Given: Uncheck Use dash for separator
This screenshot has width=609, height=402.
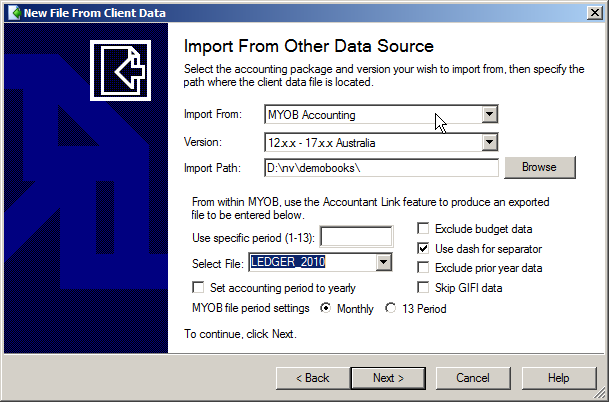Looking at the screenshot, I should point(424,248).
